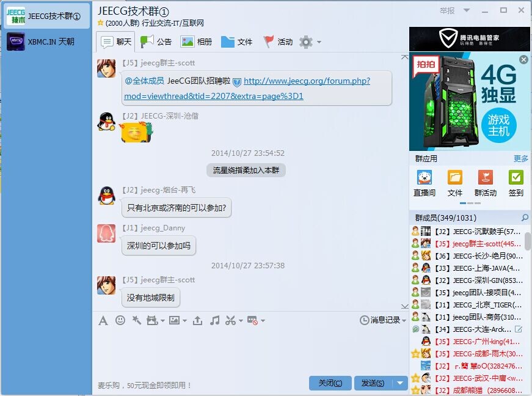This screenshot has width=532, height=396.
Task: Select member JEECG-沉默鼓手
Action: [x=467, y=232]
